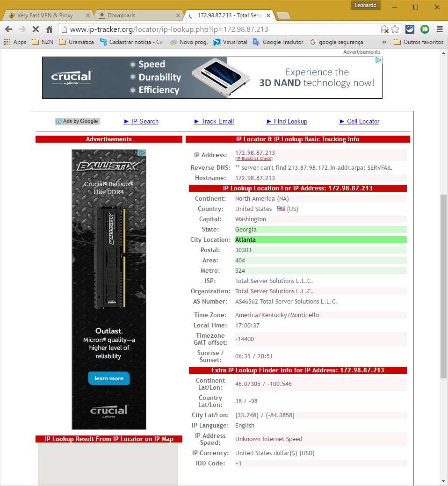Image resolution: width=448 pixels, height=486 pixels.
Task: Close the Very Fast VPN & Proxy tab
Action: [x=87, y=15]
